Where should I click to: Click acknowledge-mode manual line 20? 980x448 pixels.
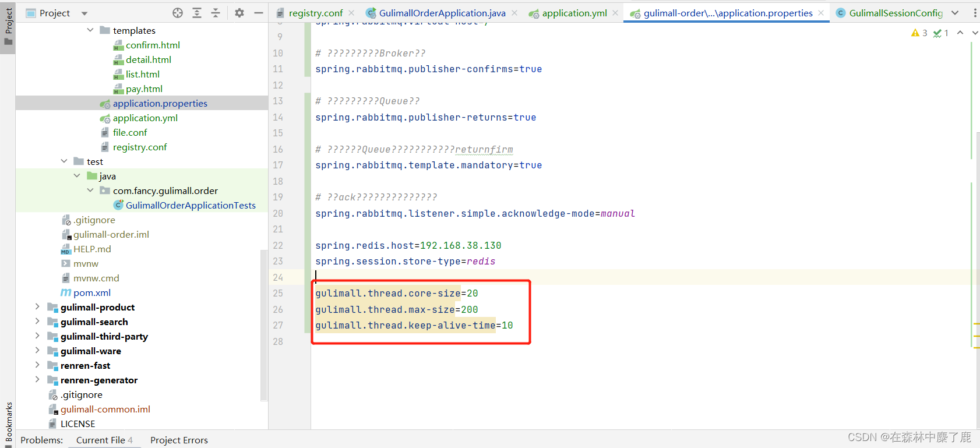coord(475,213)
